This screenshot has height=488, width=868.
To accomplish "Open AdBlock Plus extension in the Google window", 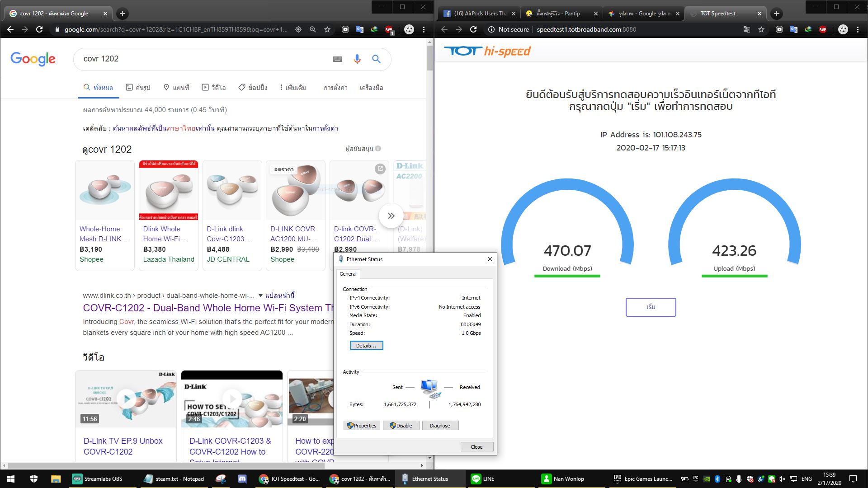I will click(389, 30).
